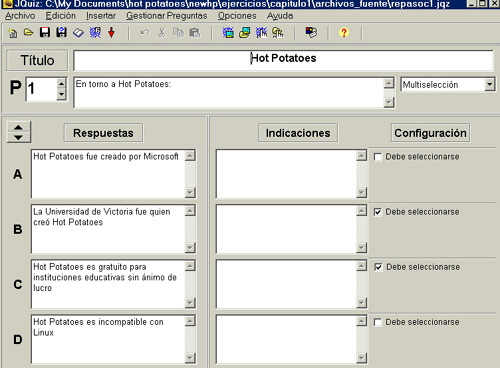Click in answer B text about Universidad de Victoria
The image size is (500, 368).
pos(108,229)
